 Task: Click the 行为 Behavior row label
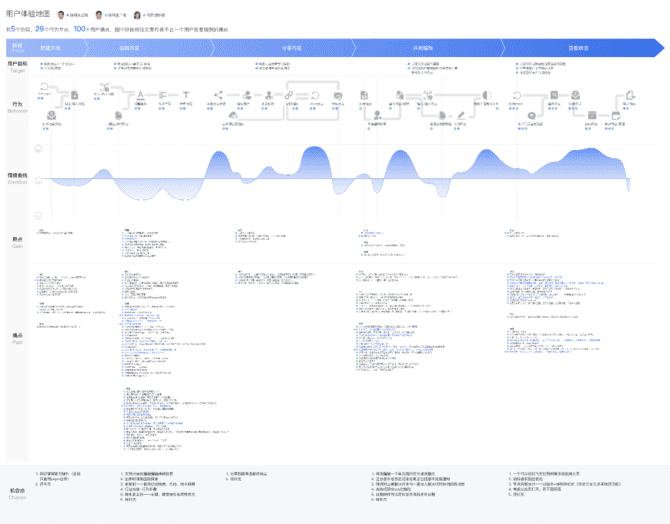tap(17, 107)
